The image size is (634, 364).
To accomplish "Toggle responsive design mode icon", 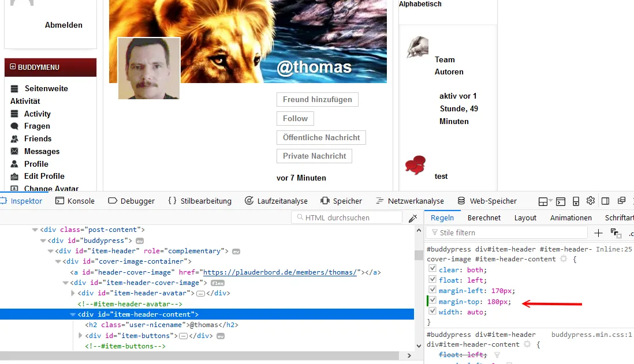I will coord(576,201).
